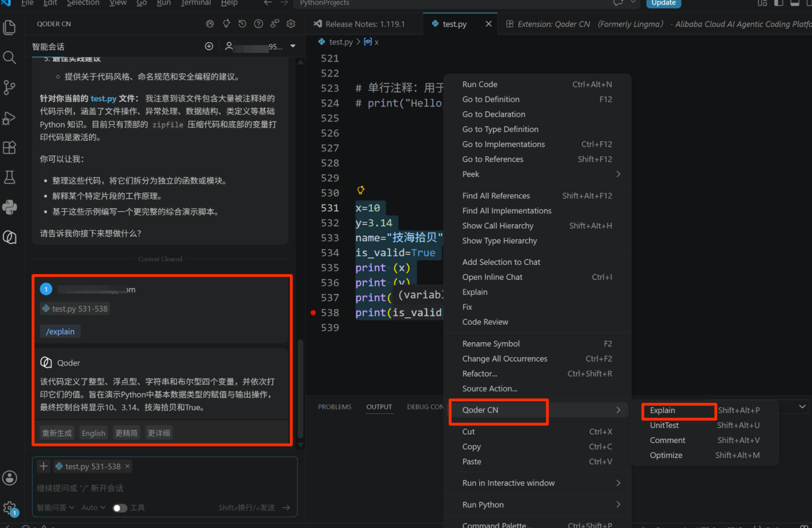Click the 更详细 button under Qoder reply
This screenshot has height=528, width=812.
coord(159,433)
